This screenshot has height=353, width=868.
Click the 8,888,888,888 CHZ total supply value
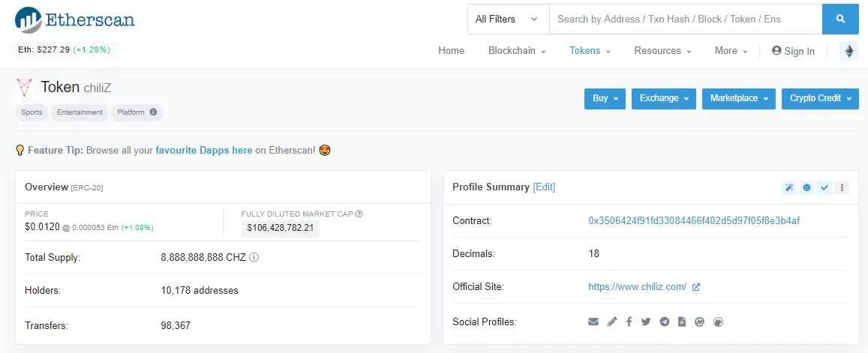[x=203, y=258]
